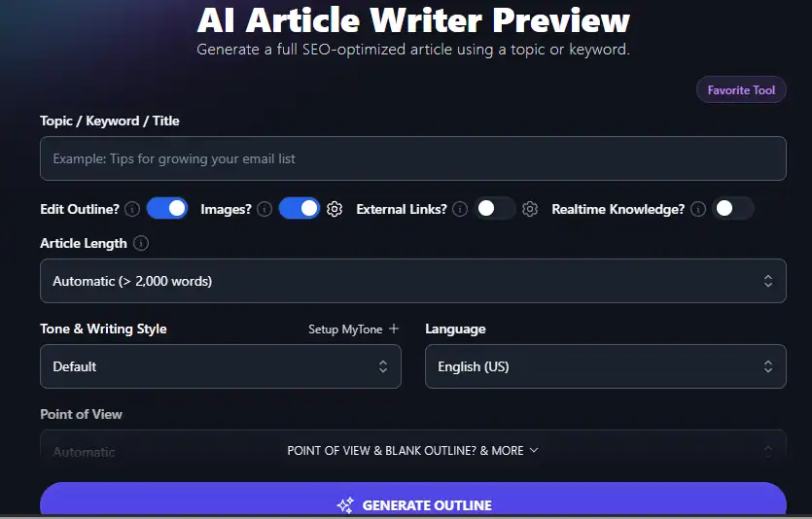The width and height of the screenshot is (812, 519).
Task: Open info tooltip beside Edit Outline
Action: coord(132,209)
